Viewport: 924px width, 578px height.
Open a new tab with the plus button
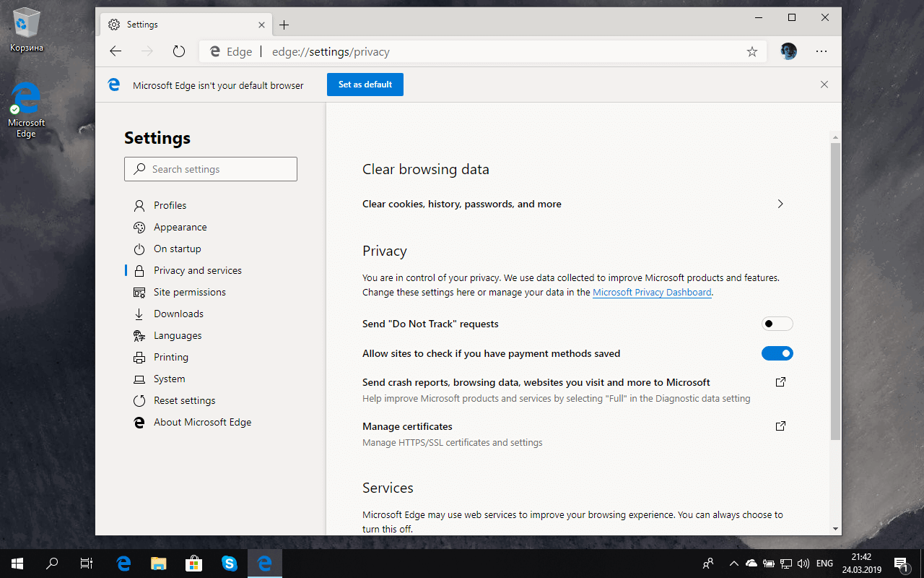[x=284, y=25]
